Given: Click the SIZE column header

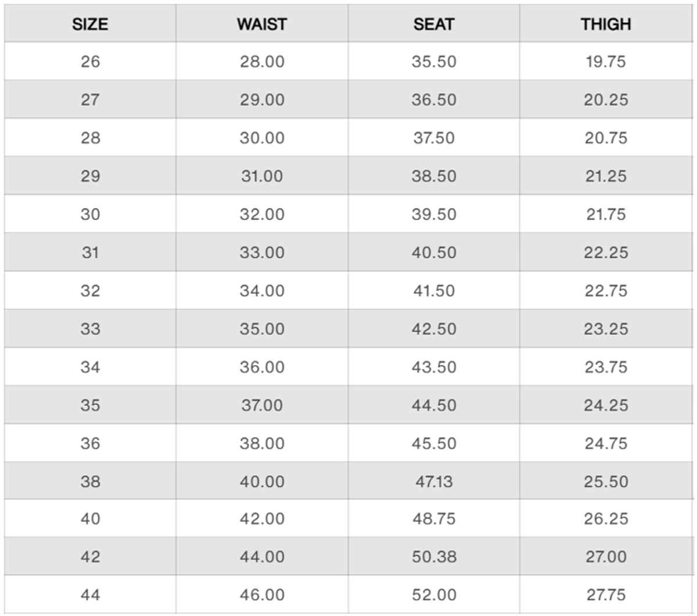Looking at the screenshot, I should click(90, 24).
